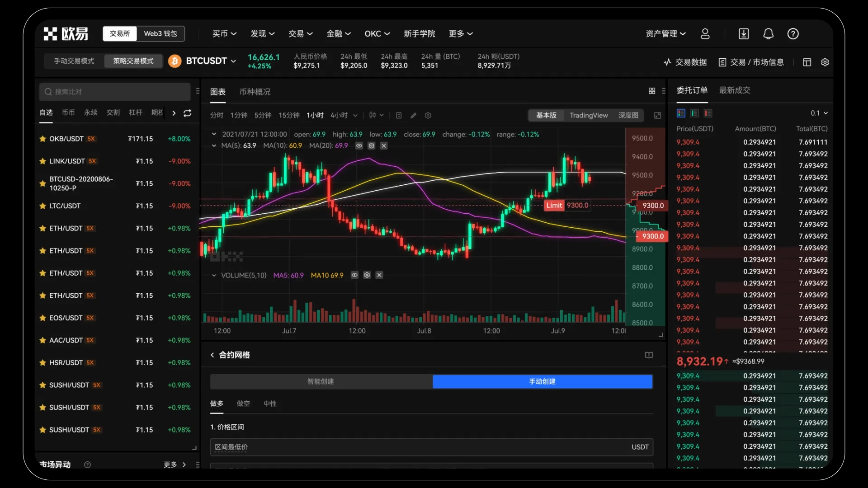Click the 搜索比对 search field
The height and width of the screenshot is (488, 868).
(115, 92)
